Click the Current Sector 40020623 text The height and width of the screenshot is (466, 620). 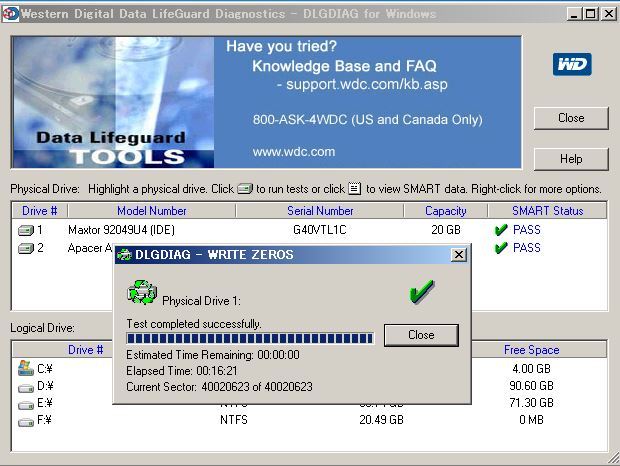pyautogui.click(x=219, y=387)
